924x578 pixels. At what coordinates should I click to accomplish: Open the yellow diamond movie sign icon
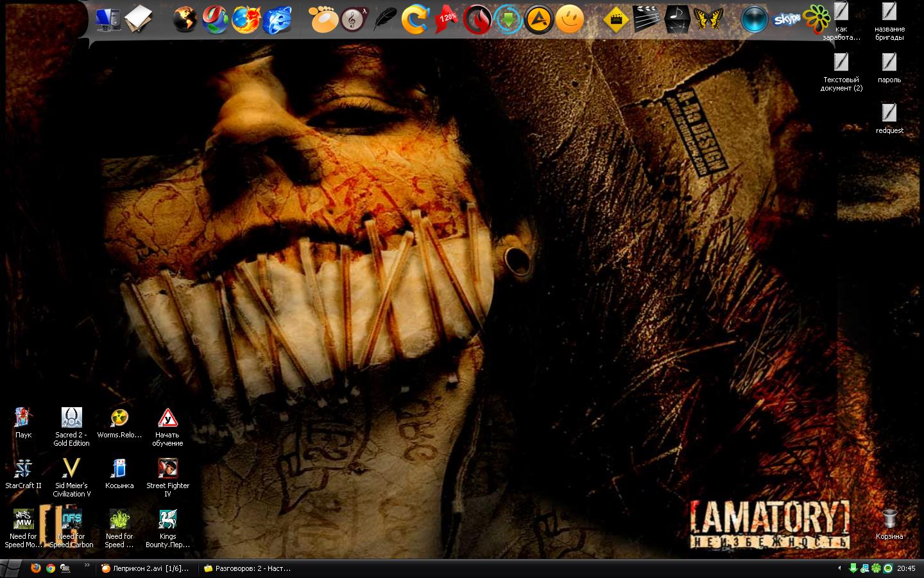[x=616, y=19]
